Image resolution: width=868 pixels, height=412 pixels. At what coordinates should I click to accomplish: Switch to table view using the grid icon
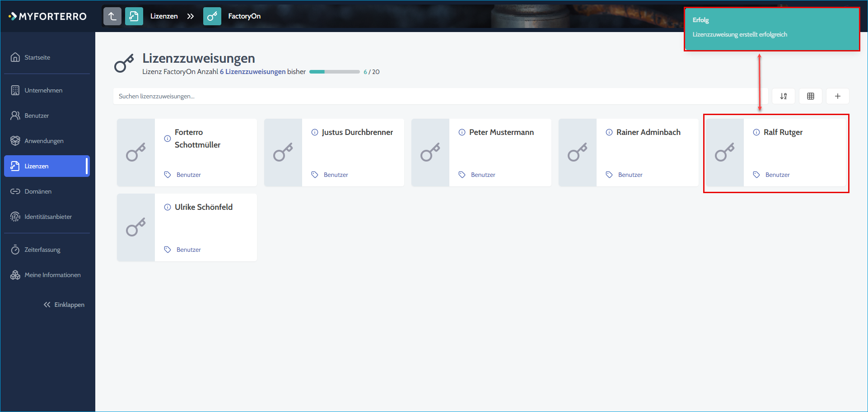[x=811, y=96]
